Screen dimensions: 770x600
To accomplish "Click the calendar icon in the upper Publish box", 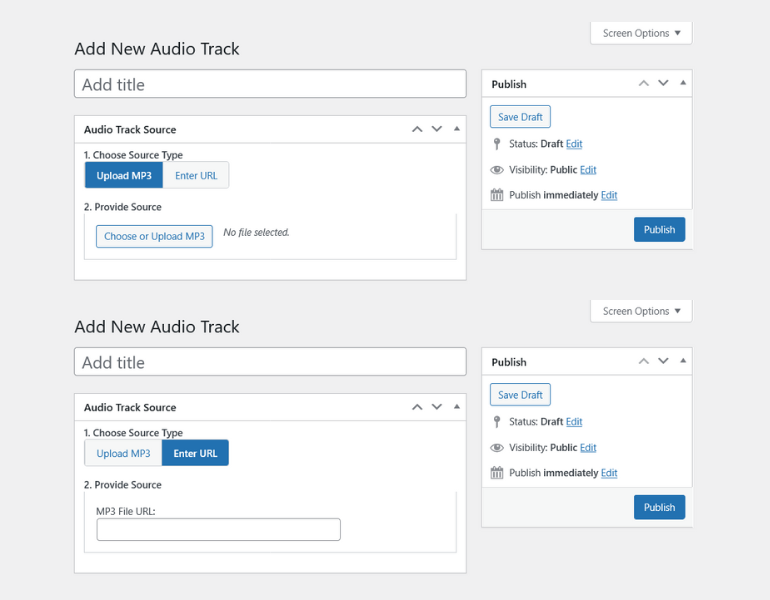I will tap(497, 195).
